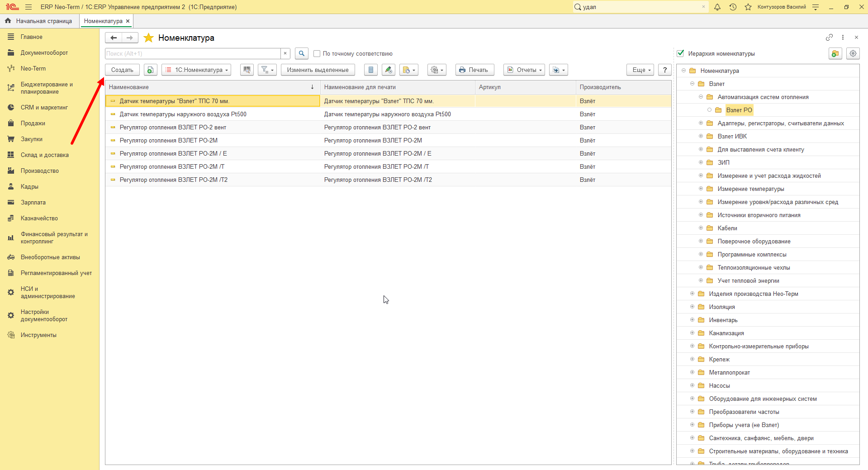Click the Поиск (Alt+1) search field
This screenshot has height=470, width=868.
(193, 53)
